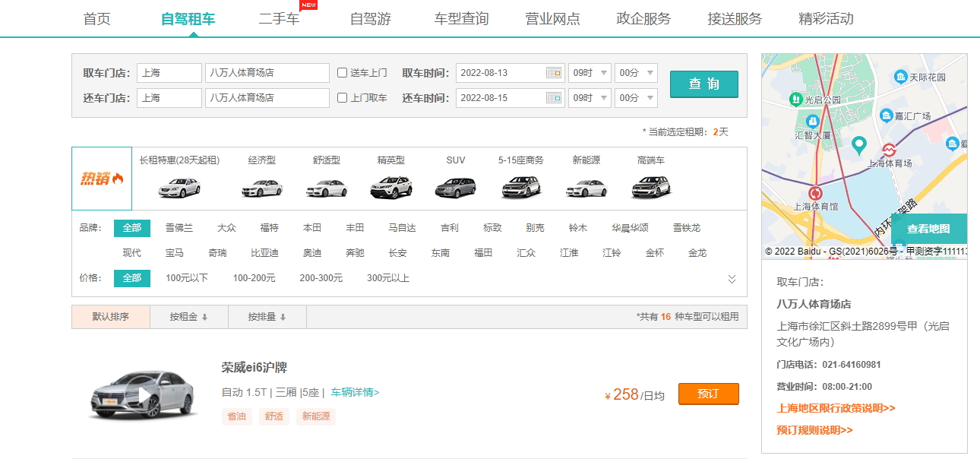Viewport: 980px width, 459px height.
Task: Open the pickup hour 09时 dropdown
Action: pyautogui.click(x=590, y=73)
